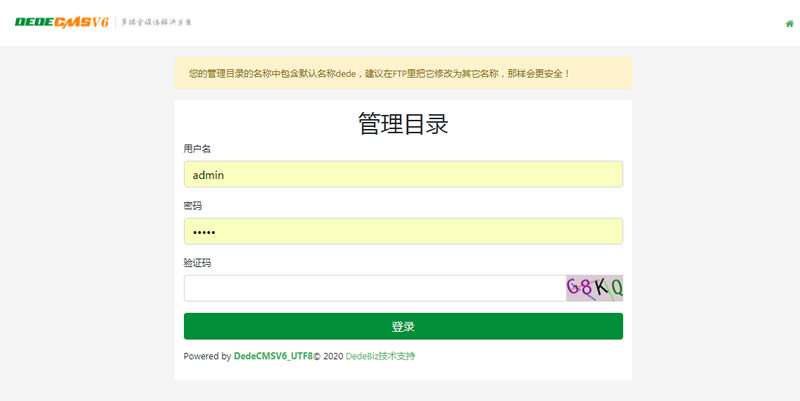Click the DedeCMS V6 logo

[62, 22]
